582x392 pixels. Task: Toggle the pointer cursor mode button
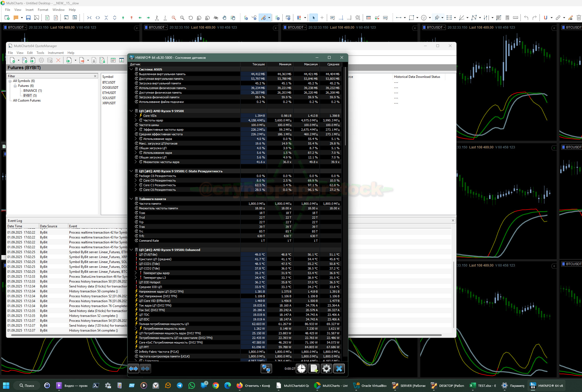(313, 18)
